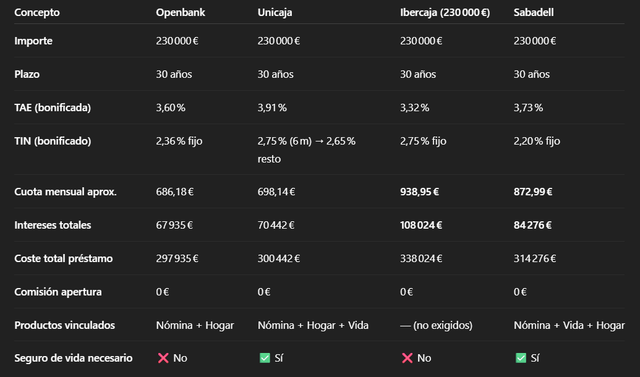The height and width of the screenshot is (377, 640).
Task: Select Ibercaja monthly payment 938,95 €
Action: [x=419, y=192]
